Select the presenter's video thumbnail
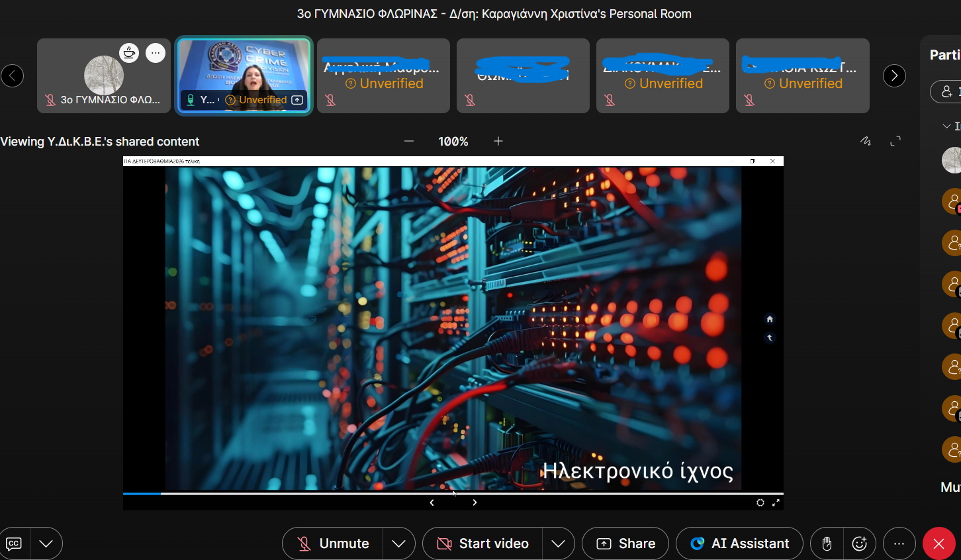961x560 pixels. [244, 74]
